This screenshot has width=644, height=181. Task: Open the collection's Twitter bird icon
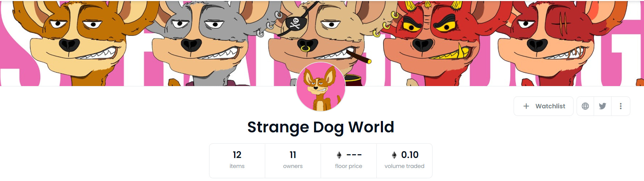coord(603,106)
